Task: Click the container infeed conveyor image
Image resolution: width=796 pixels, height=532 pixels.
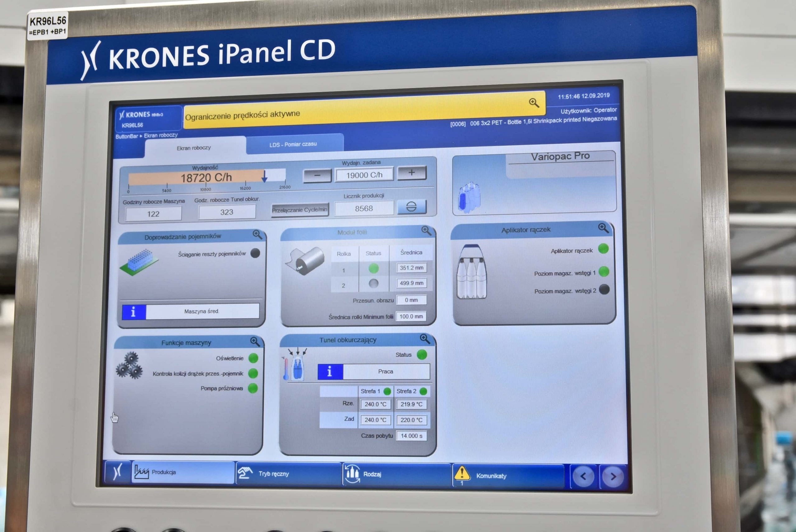Action: point(139,262)
